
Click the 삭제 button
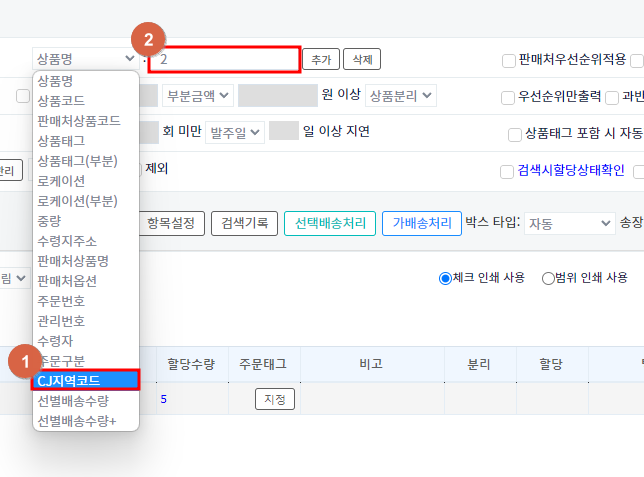tap(361, 60)
